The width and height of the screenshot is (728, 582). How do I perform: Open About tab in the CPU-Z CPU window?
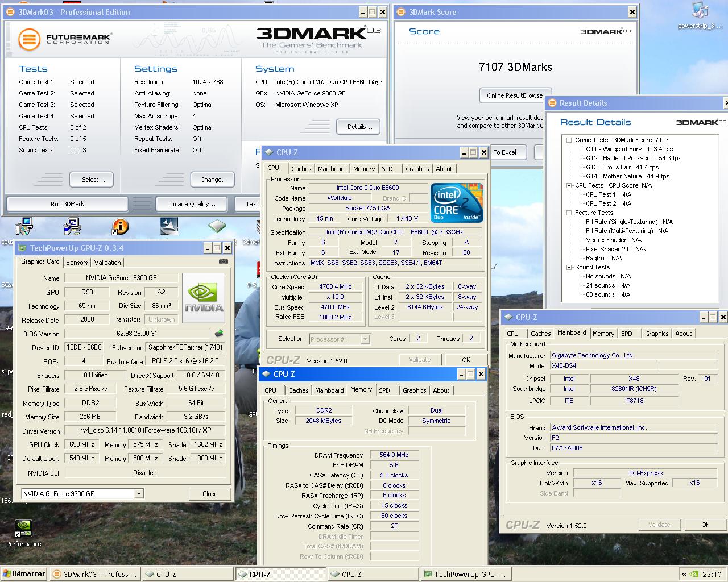point(444,169)
